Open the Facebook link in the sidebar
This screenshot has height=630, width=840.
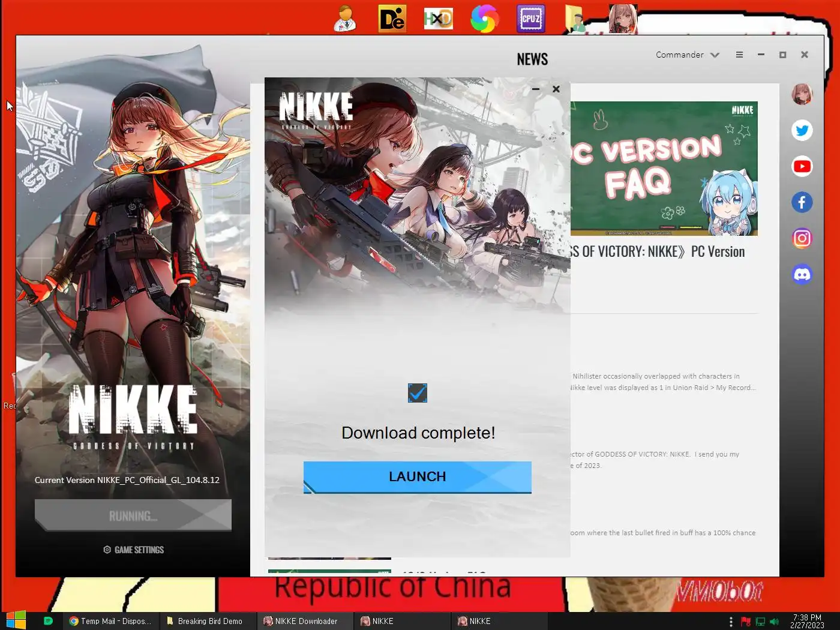pyautogui.click(x=802, y=202)
